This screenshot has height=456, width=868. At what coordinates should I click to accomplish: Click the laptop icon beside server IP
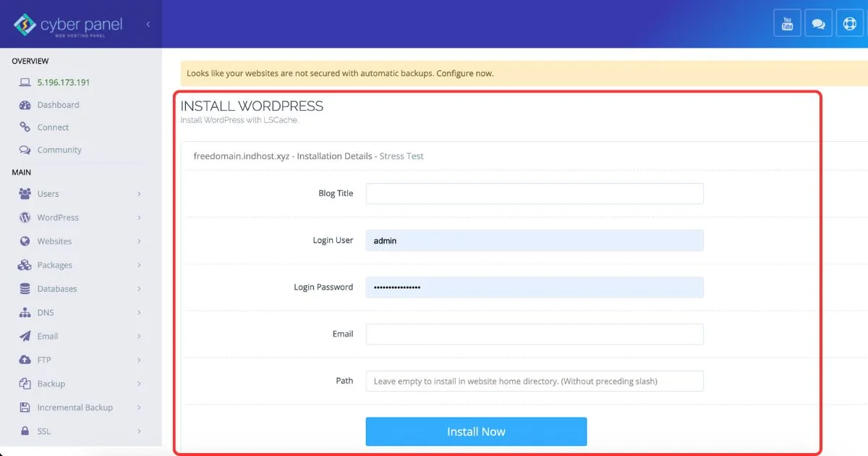click(25, 83)
